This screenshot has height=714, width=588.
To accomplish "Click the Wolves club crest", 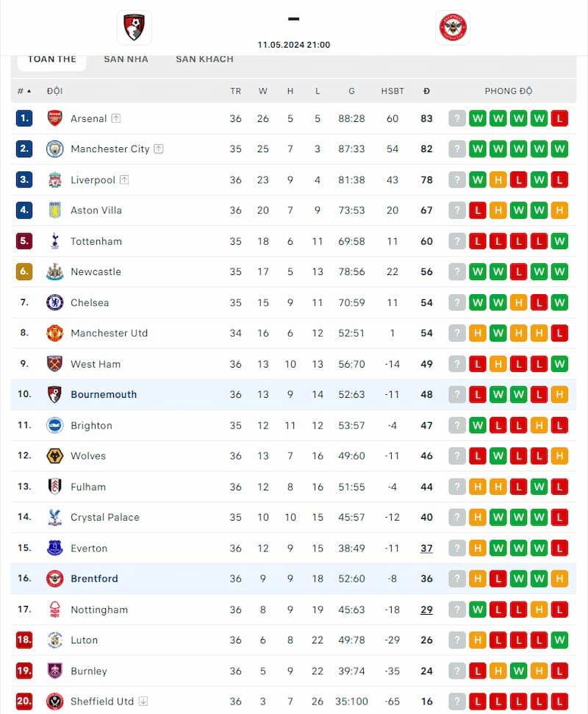I will pyautogui.click(x=55, y=456).
